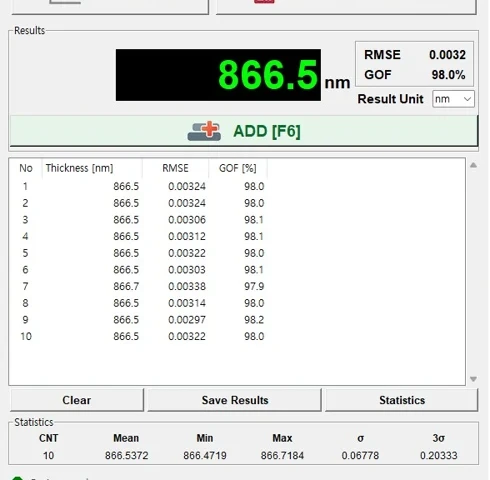Click the Clear button
The image size is (490, 480).
(77, 400)
